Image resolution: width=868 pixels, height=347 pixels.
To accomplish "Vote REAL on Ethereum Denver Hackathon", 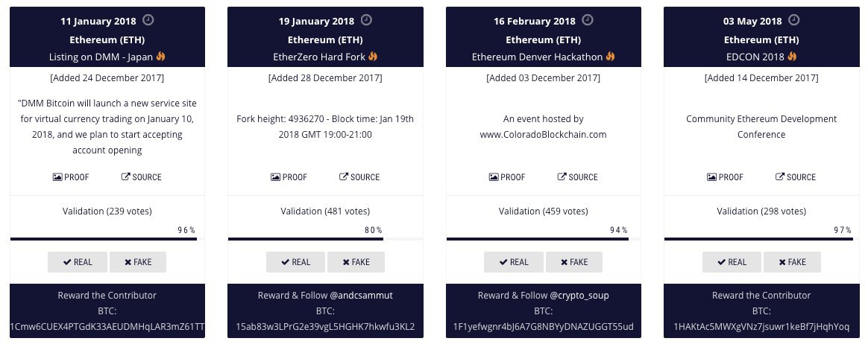I will click(514, 262).
